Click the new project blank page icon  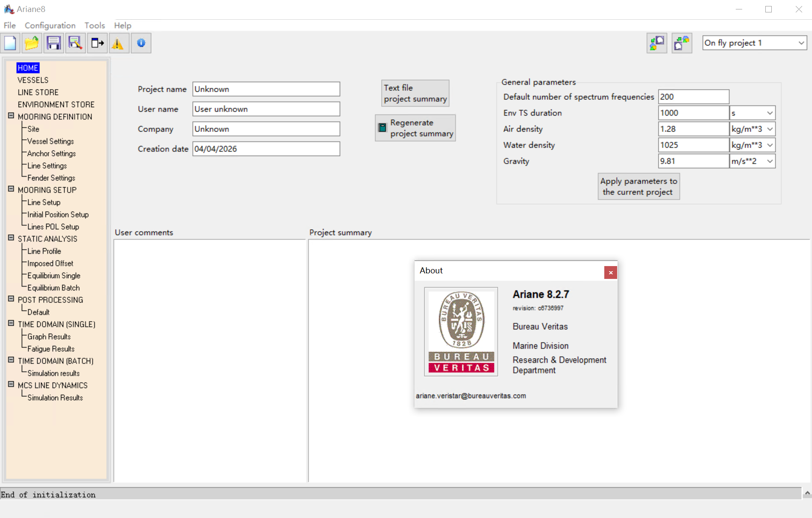[x=11, y=43]
